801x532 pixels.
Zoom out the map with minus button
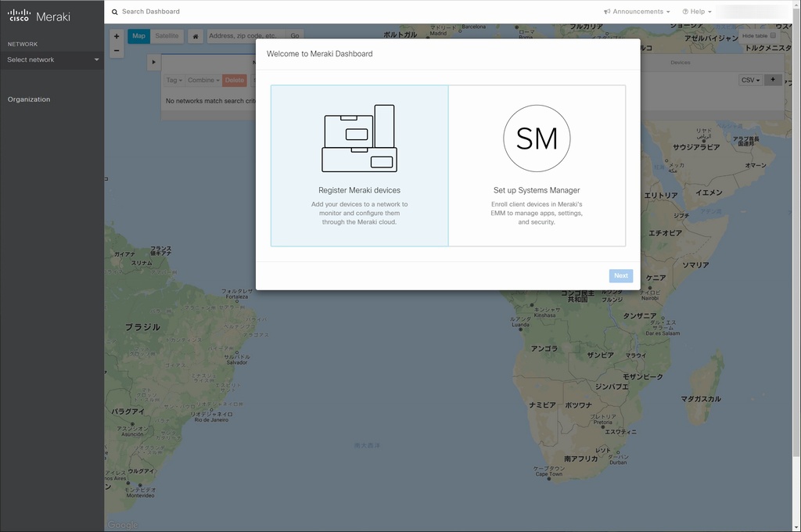pyautogui.click(x=117, y=50)
